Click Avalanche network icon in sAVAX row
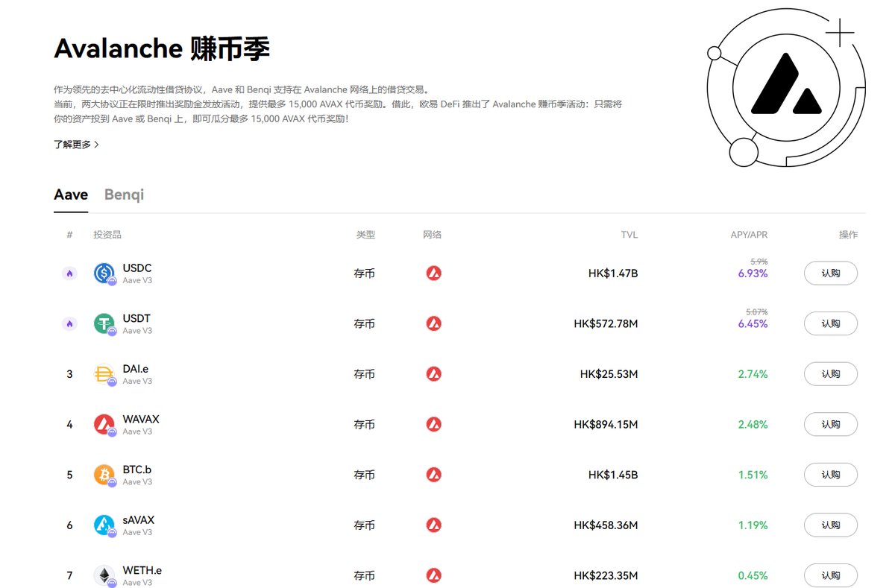This screenshot has height=588, width=895. 433,525
